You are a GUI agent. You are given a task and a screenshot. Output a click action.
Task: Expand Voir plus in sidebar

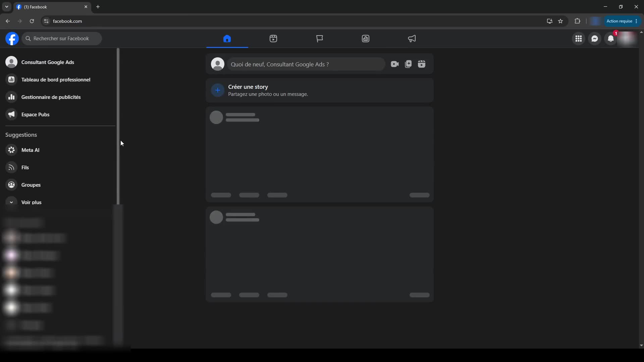click(x=59, y=202)
